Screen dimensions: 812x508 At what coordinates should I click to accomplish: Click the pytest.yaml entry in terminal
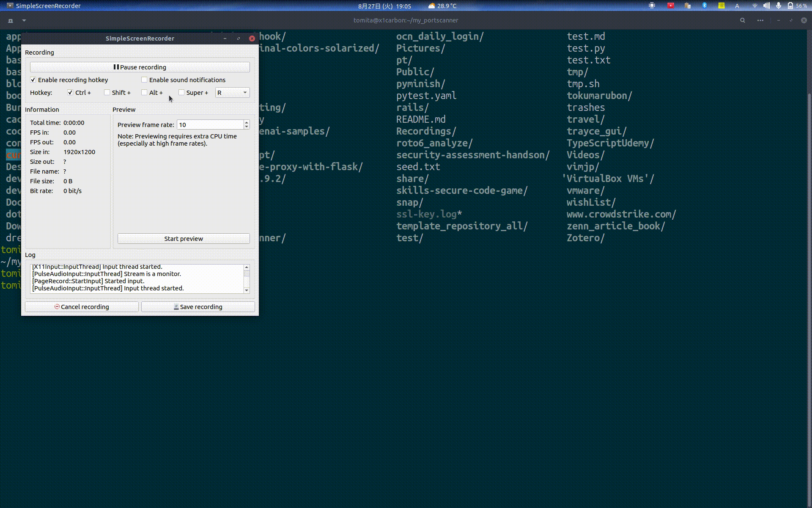pos(426,96)
